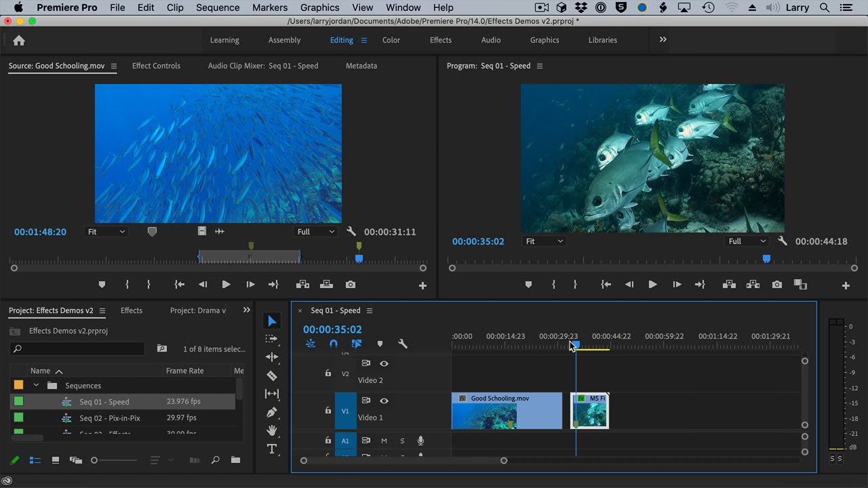868x488 pixels.
Task: Open Program monitor settings wrench
Action: coord(783,241)
